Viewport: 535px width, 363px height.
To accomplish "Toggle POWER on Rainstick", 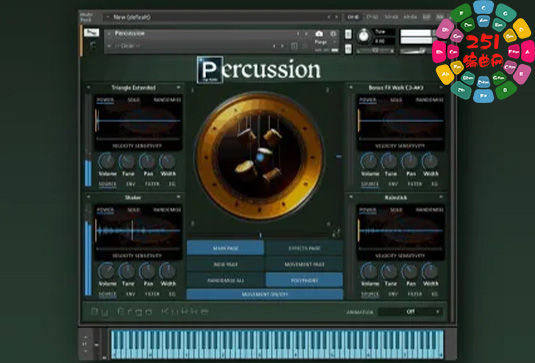I will tap(368, 210).
